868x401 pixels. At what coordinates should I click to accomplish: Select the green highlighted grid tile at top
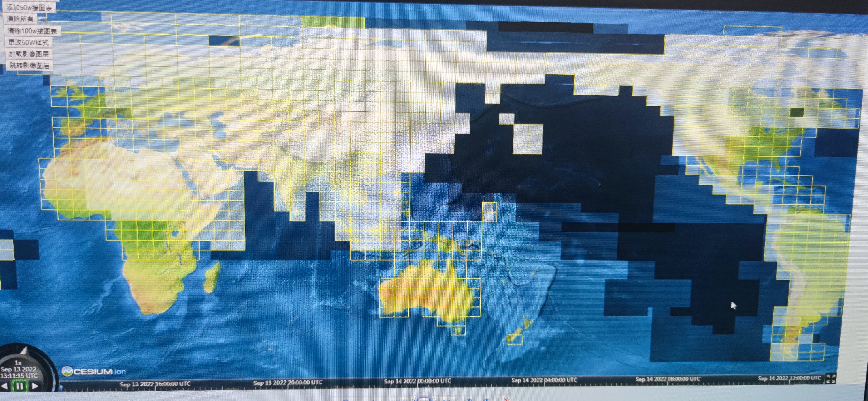333,22
